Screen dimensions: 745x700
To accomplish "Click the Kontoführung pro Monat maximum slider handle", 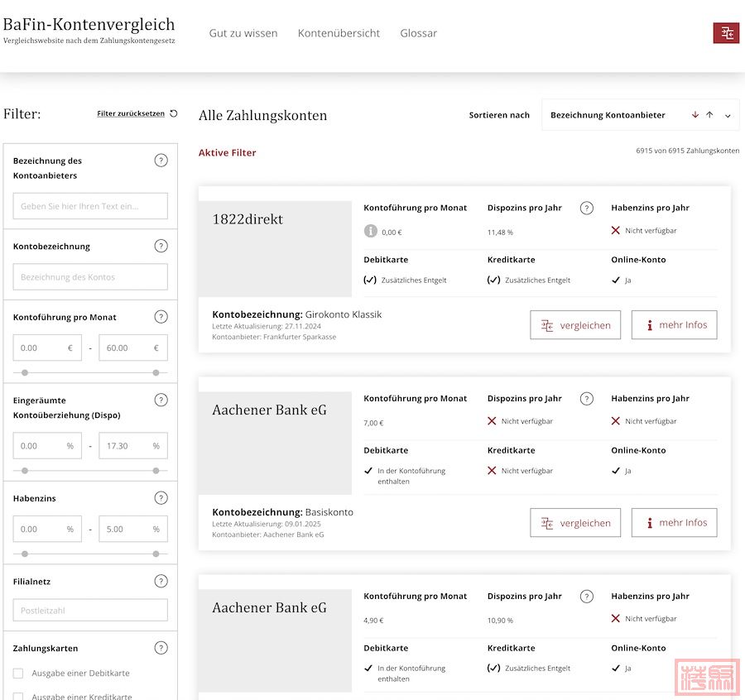I will coord(156,373).
